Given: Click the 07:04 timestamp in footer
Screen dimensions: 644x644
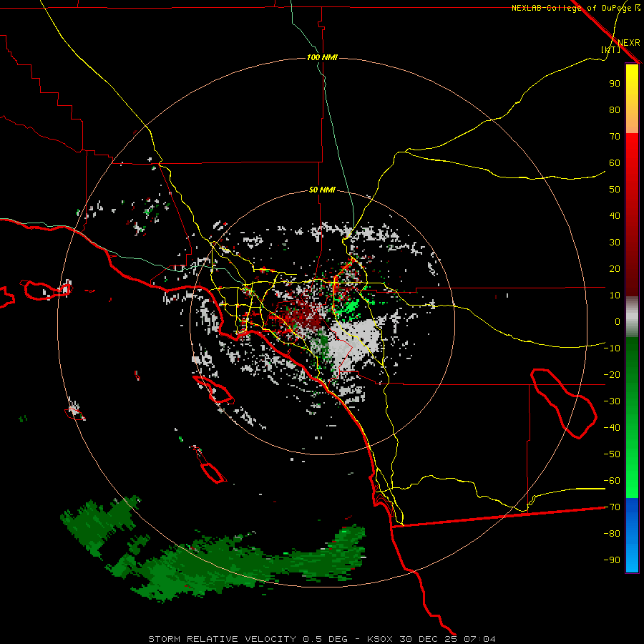Looking at the screenshot, I should [x=479, y=639].
